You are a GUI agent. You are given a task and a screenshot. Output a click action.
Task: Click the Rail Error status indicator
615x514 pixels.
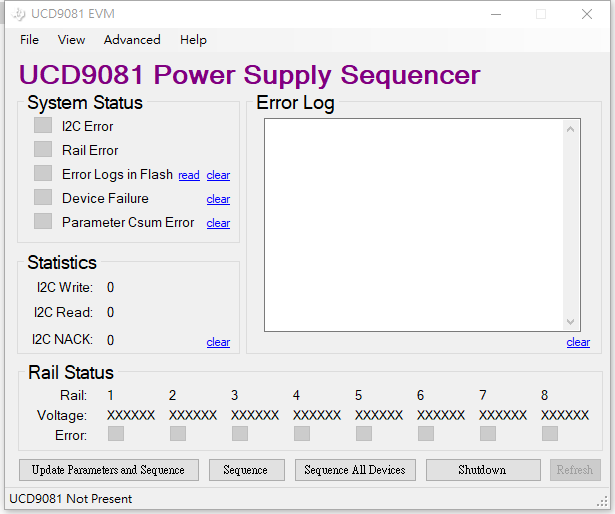(43, 149)
